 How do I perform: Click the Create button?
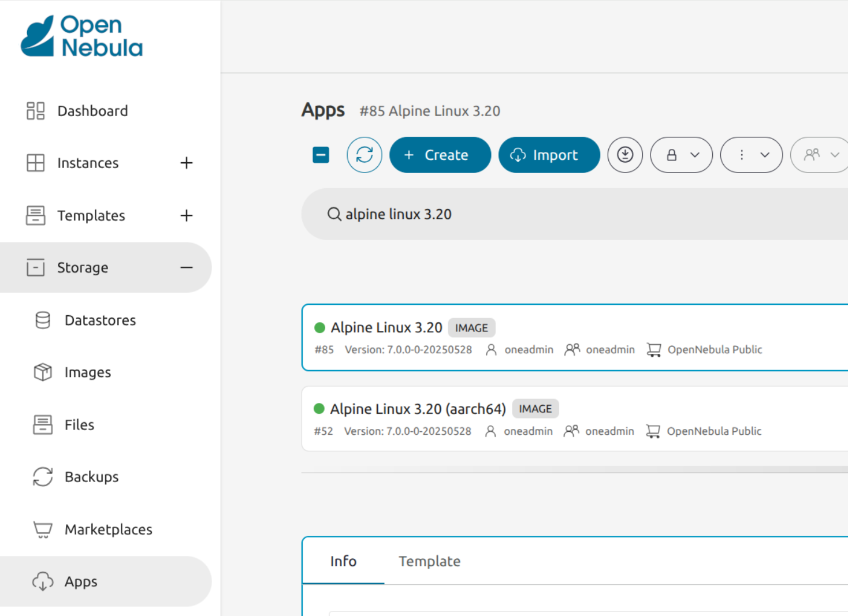[440, 155]
